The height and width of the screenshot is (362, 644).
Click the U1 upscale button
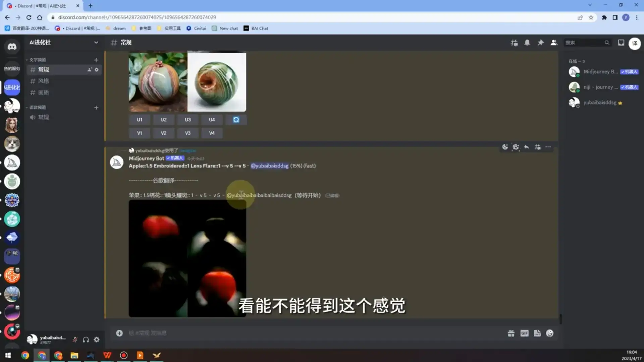coord(140,119)
